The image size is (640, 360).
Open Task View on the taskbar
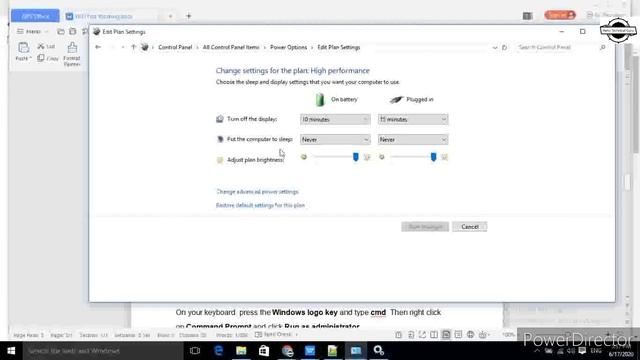[195, 351]
